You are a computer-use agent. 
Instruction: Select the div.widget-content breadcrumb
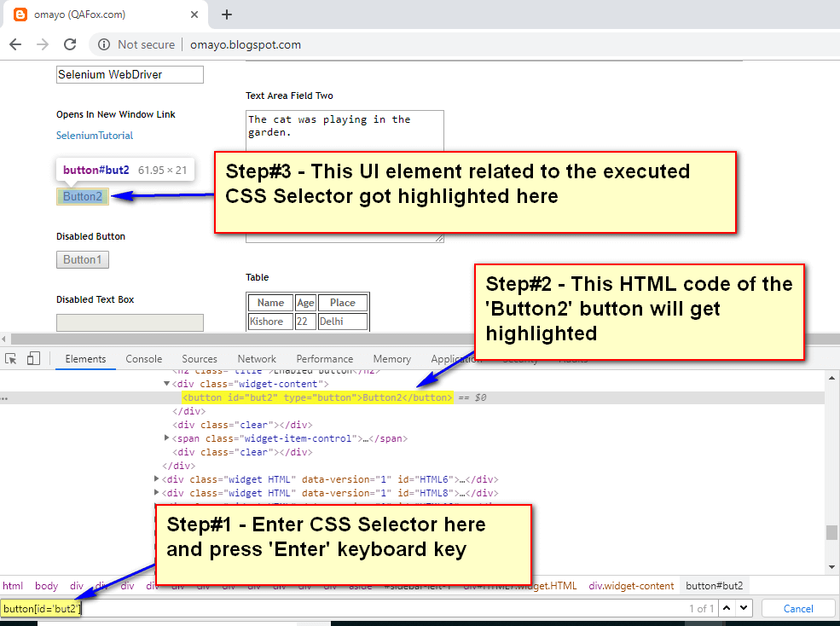(631, 586)
